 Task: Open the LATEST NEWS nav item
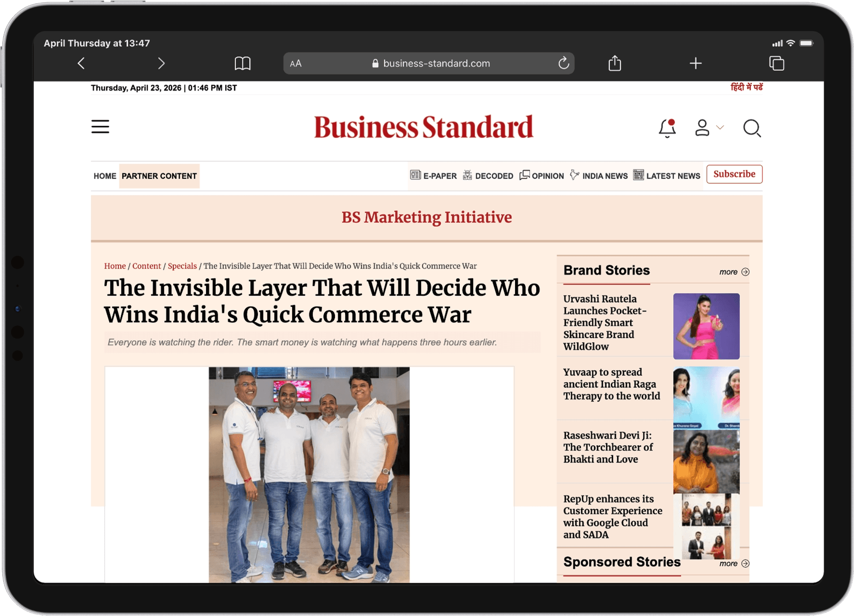click(x=667, y=176)
